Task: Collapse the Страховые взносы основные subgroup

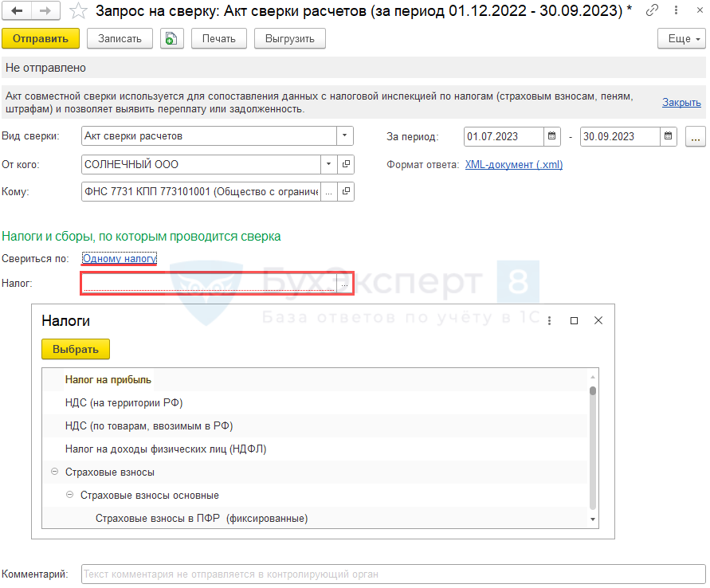Action: 69,495
